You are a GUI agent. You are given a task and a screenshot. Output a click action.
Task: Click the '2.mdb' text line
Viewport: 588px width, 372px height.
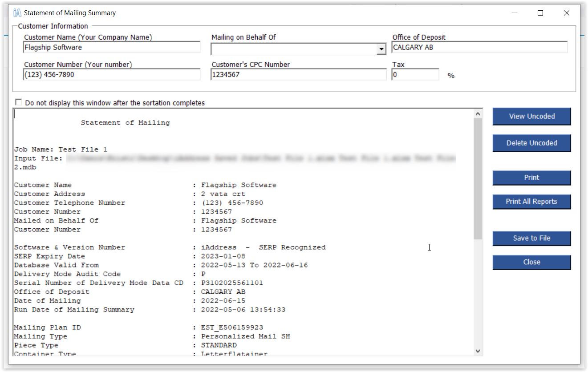click(x=25, y=167)
